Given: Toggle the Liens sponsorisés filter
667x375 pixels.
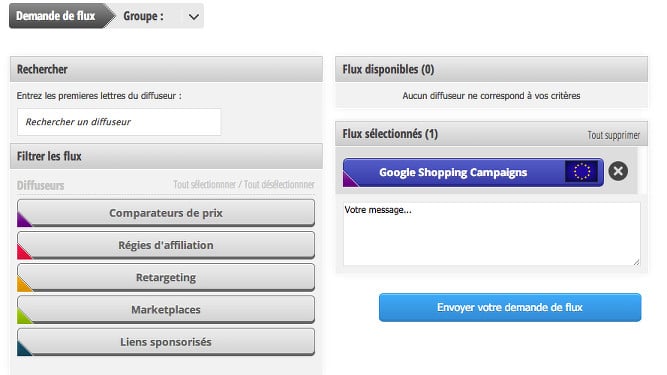Looking at the screenshot, I should (166, 342).
